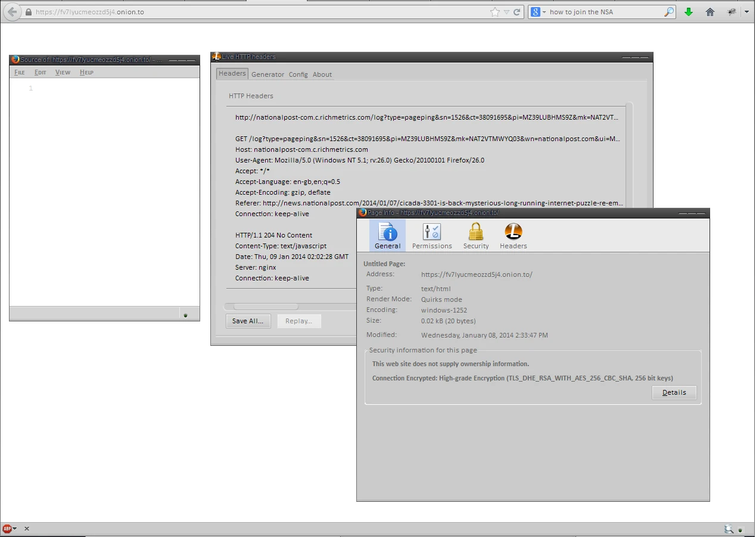Image resolution: width=756 pixels, height=537 pixels.
Task: Open Security panel in Page Info
Action: [476, 235]
